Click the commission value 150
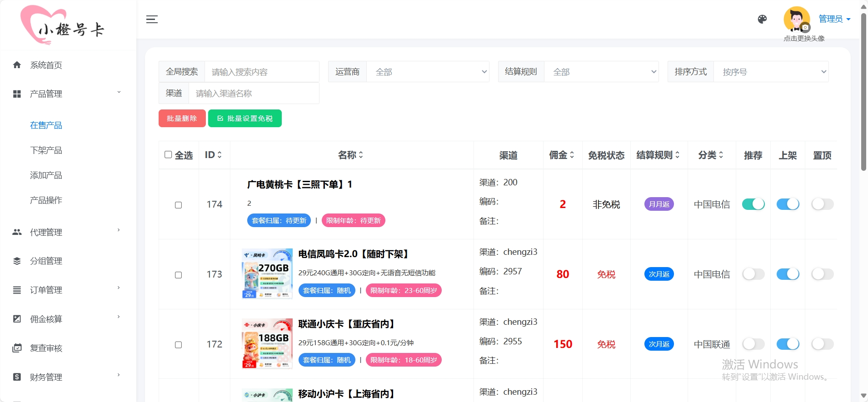Image resolution: width=868 pixels, height=402 pixels. tap(563, 344)
